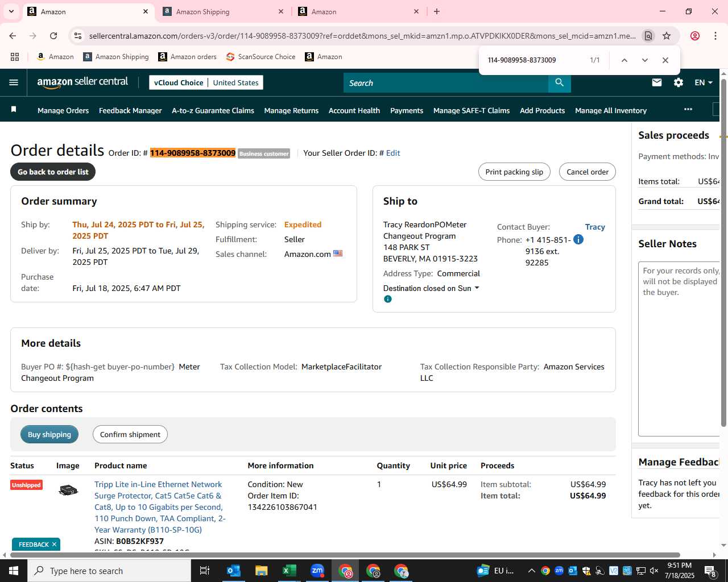This screenshot has width=728, height=582.
Task: Click the search magnifier button
Action: pyautogui.click(x=560, y=83)
